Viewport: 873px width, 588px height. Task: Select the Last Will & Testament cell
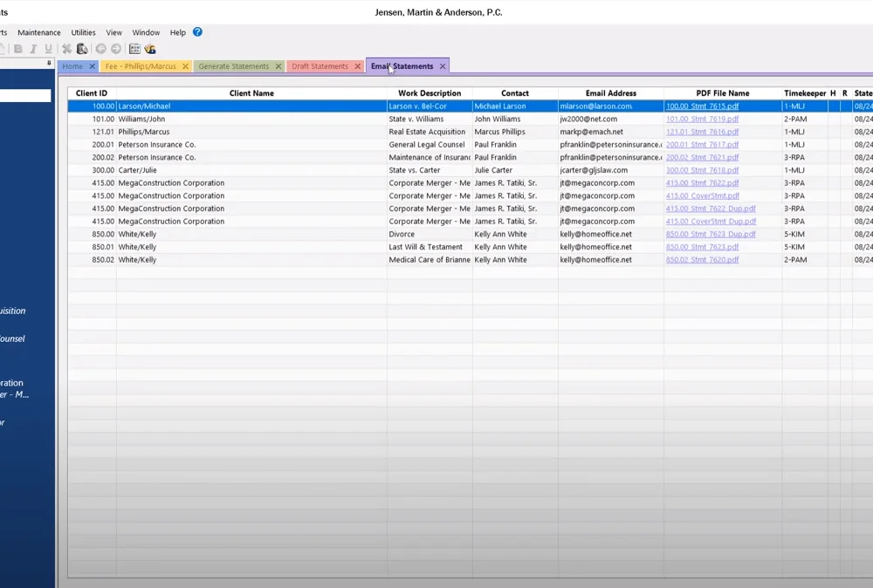pos(430,247)
